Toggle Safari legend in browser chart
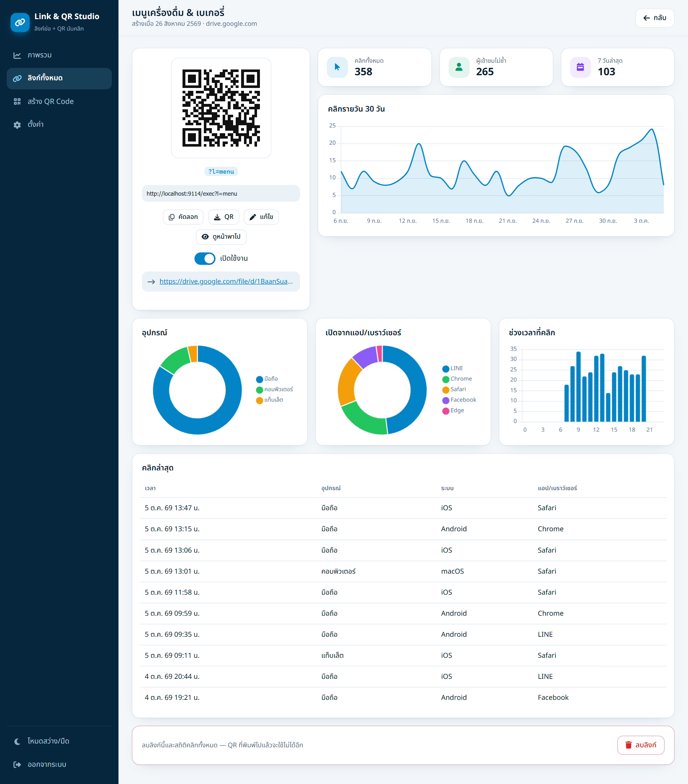The height and width of the screenshot is (784, 688). [454, 389]
